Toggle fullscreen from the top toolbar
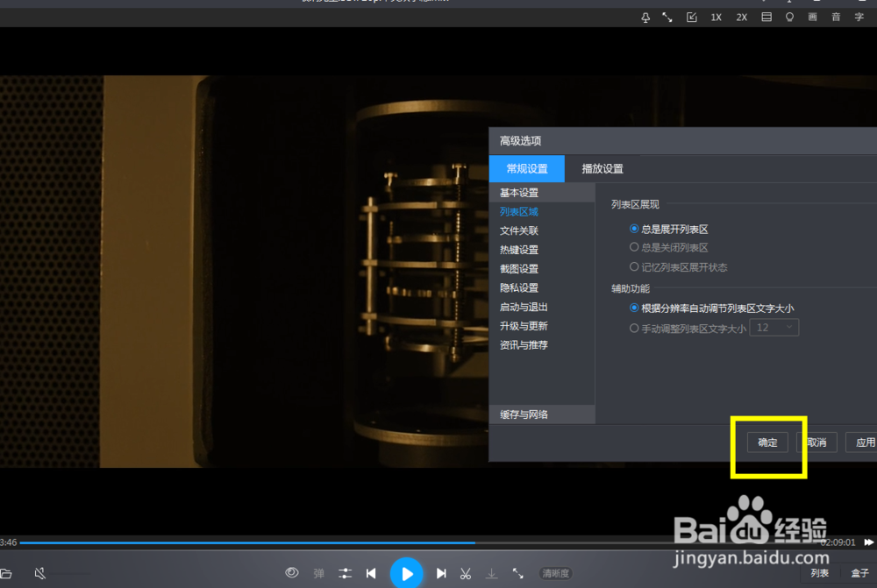Image resolution: width=877 pixels, height=588 pixels. point(667,18)
